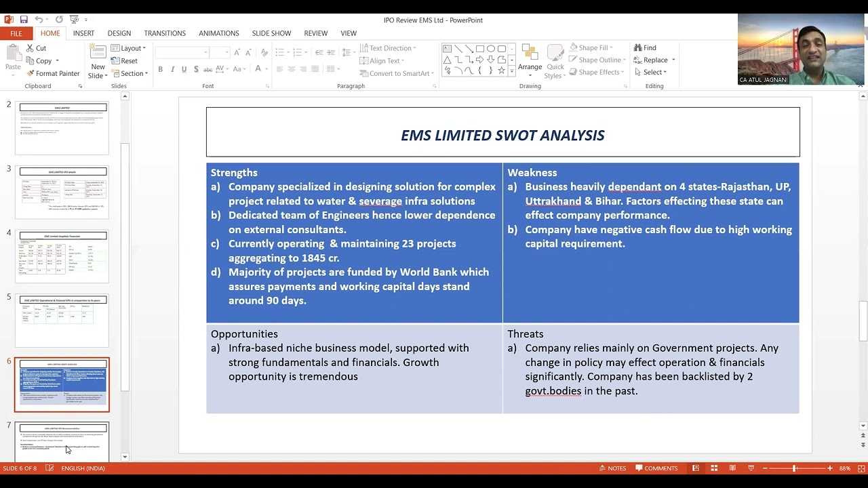Open the New Slide dropdown
868x488 pixels.
(x=98, y=72)
